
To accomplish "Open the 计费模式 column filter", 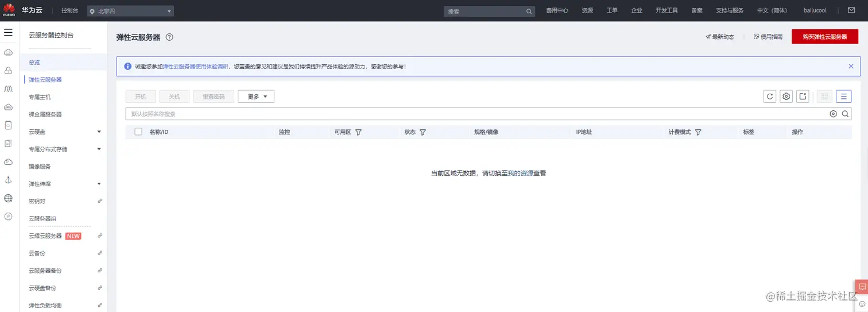I will tap(698, 132).
